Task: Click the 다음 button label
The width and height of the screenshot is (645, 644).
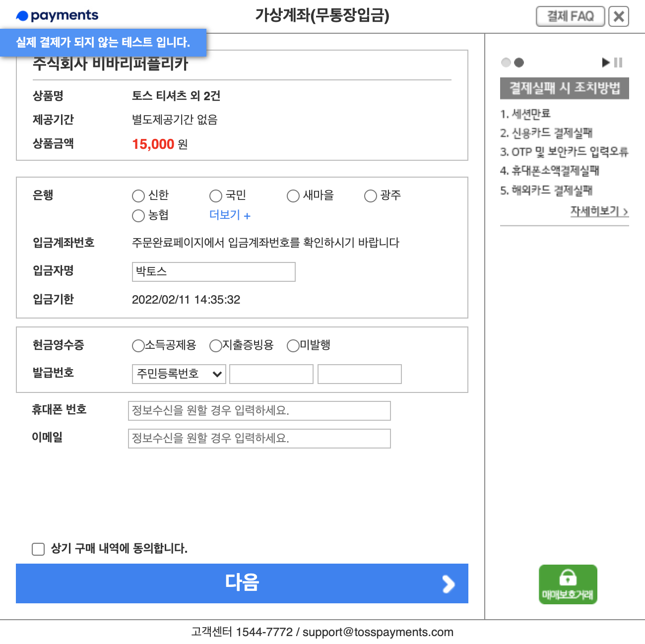Action: [x=242, y=582]
